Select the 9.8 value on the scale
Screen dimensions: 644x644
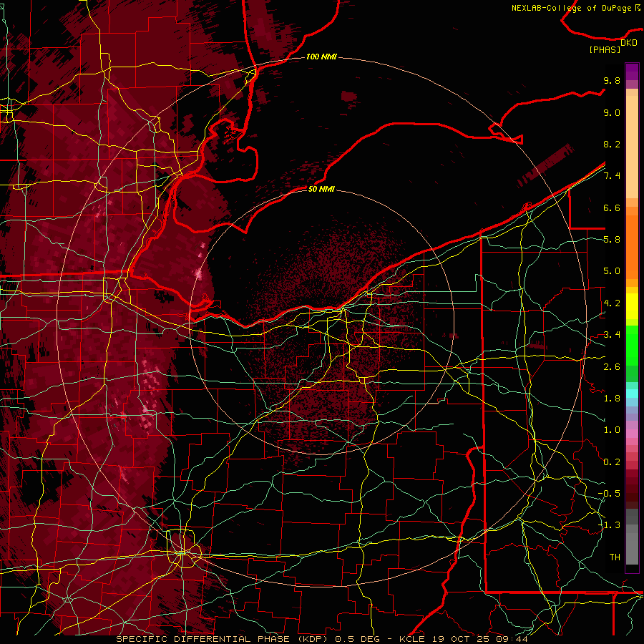point(612,80)
